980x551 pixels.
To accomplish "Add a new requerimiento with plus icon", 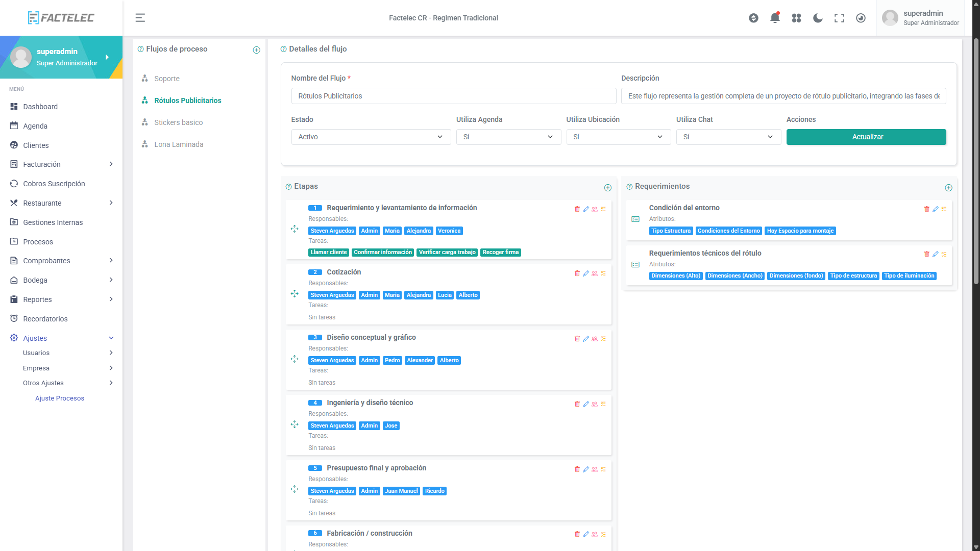I will point(948,188).
